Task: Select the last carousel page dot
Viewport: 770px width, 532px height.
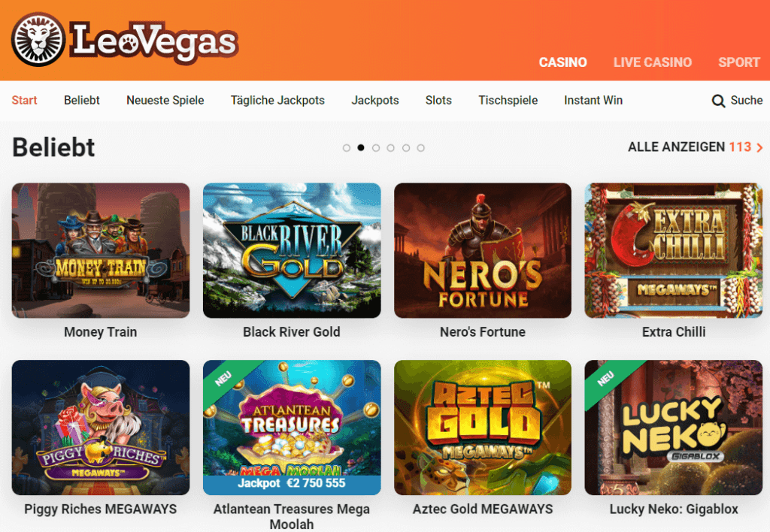Action: pos(421,148)
